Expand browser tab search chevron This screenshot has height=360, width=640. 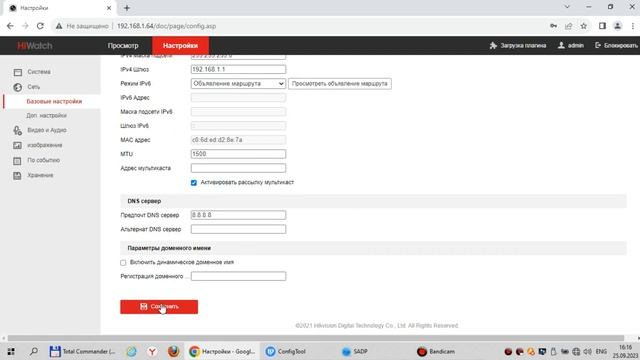point(567,7)
